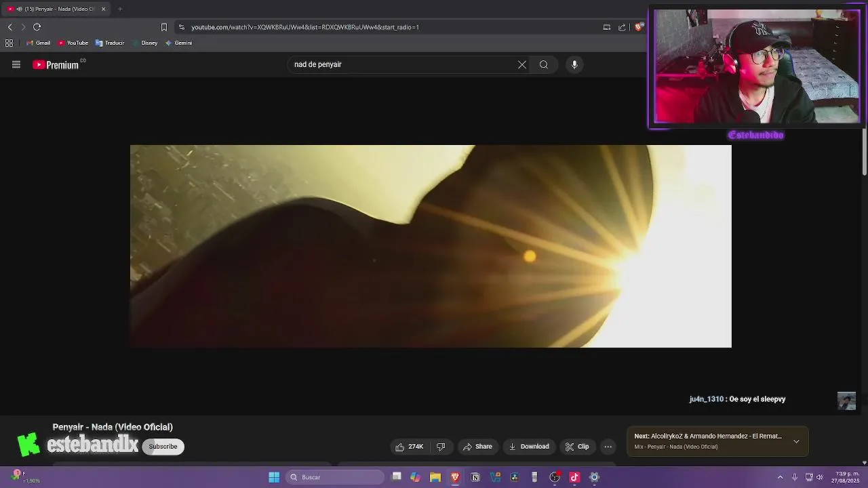Screen dimensions: 868x488
Task: Bookmark this page
Action: point(163,27)
